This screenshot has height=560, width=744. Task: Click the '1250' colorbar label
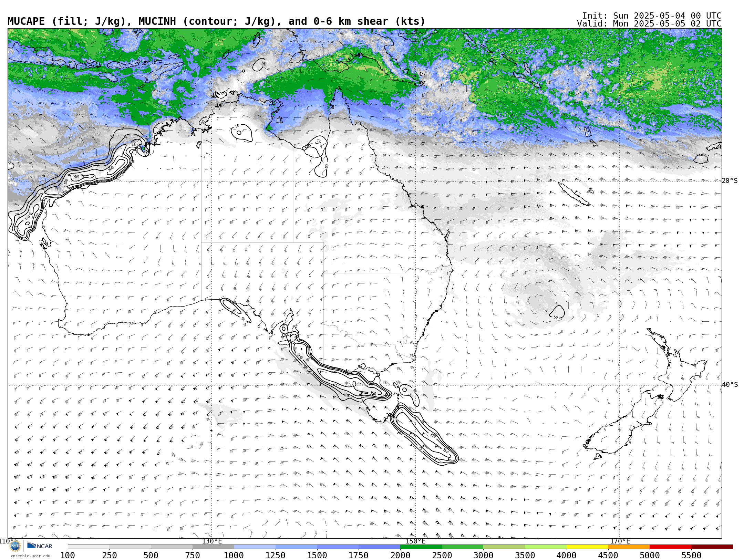click(x=276, y=555)
